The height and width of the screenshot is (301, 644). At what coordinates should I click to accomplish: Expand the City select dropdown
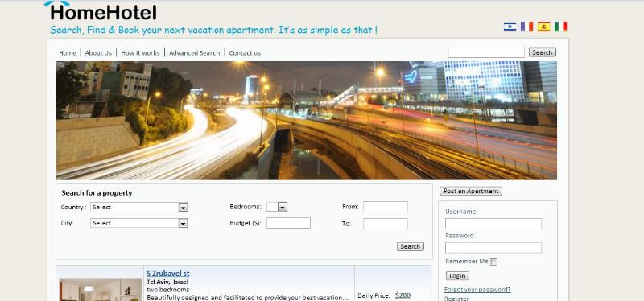coord(139,223)
